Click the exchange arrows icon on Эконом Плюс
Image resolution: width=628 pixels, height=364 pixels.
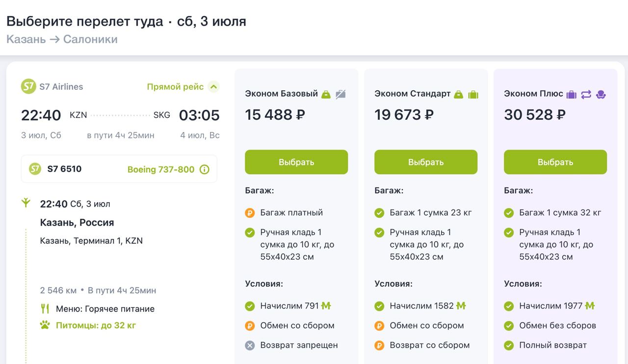pyautogui.click(x=586, y=94)
